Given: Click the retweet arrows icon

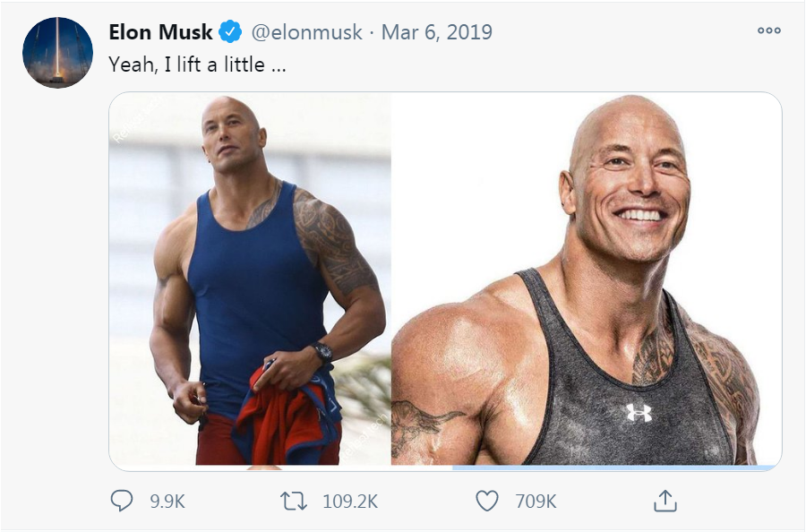Looking at the screenshot, I should coord(294,502).
